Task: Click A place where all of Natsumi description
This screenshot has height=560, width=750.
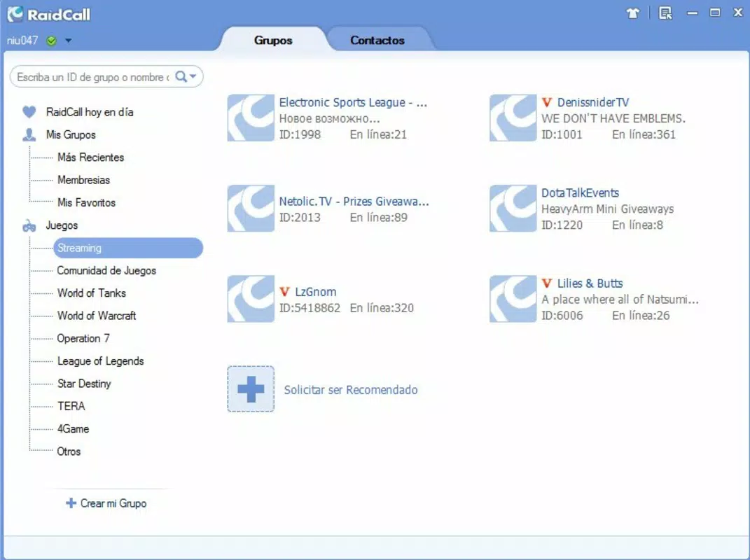Action: pyautogui.click(x=620, y=300)
